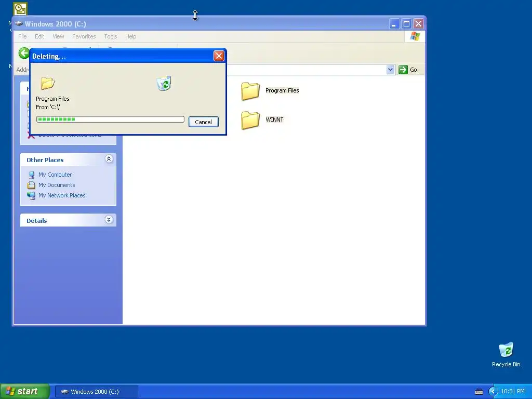The height and width of the screenshot is (399, 532).
Task: Minimize the Windows 2000 (C:) window
Action: [394, 24]
